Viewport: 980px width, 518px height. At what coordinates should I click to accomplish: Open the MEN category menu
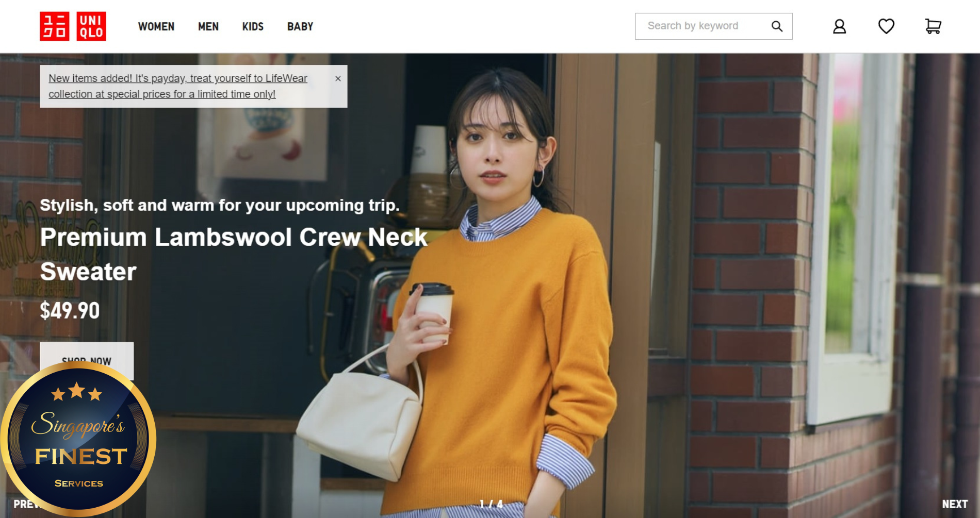coord(208,26)
